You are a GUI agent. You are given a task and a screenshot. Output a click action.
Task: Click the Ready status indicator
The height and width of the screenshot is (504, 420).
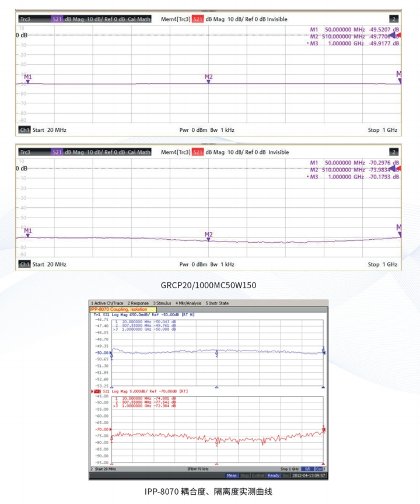[x=273, y=475]
